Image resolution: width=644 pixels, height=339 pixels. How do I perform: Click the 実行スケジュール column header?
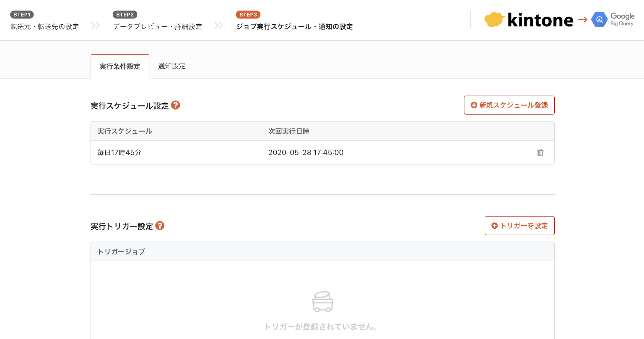point(124,131)
